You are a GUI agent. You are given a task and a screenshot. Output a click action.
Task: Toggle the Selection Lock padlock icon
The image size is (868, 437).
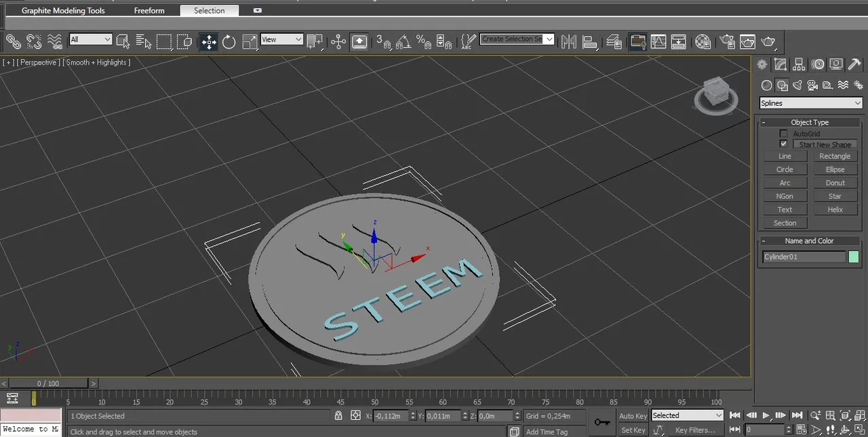[338, 416]
